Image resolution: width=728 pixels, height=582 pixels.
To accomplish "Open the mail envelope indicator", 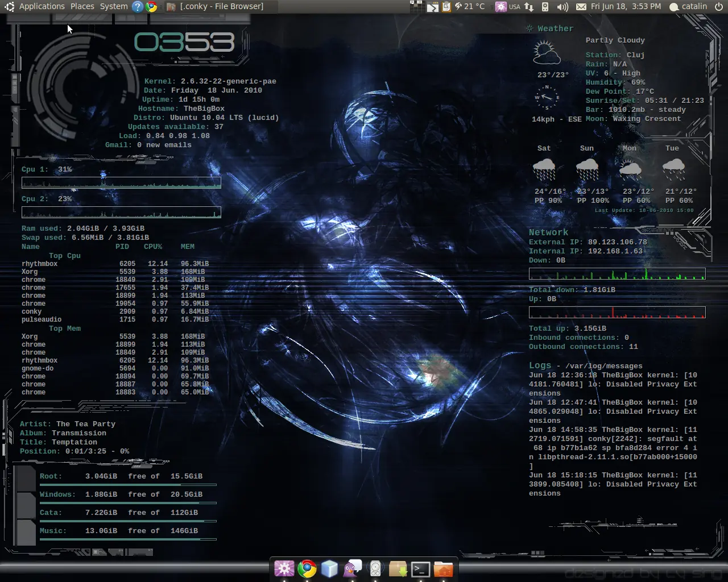I will pos(581,7).
